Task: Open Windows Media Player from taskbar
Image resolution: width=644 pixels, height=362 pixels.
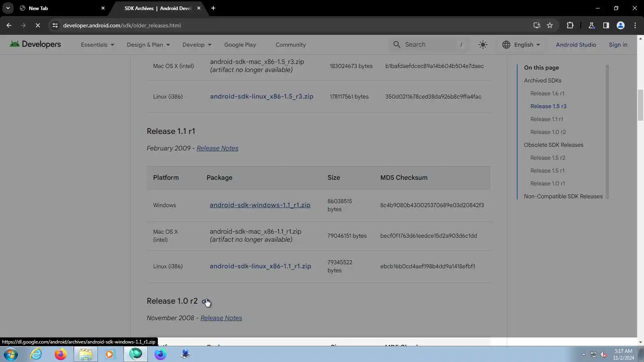Action: 110,354
